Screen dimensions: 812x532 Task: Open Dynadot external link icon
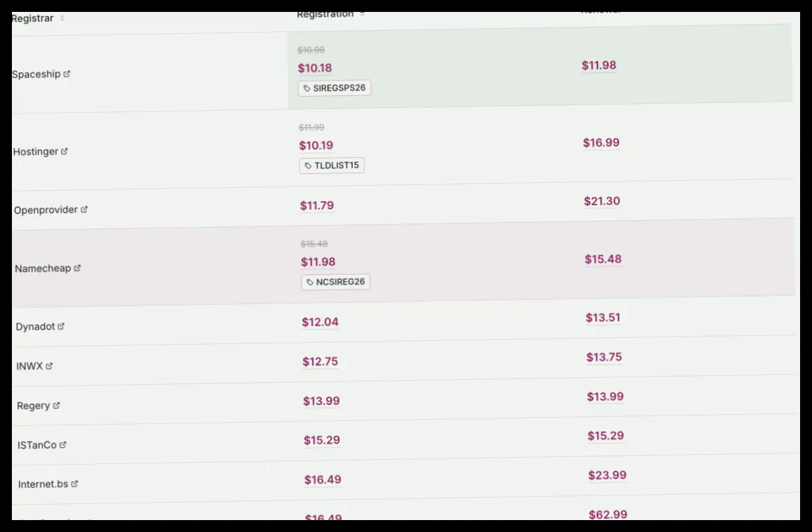click(60, 326)
